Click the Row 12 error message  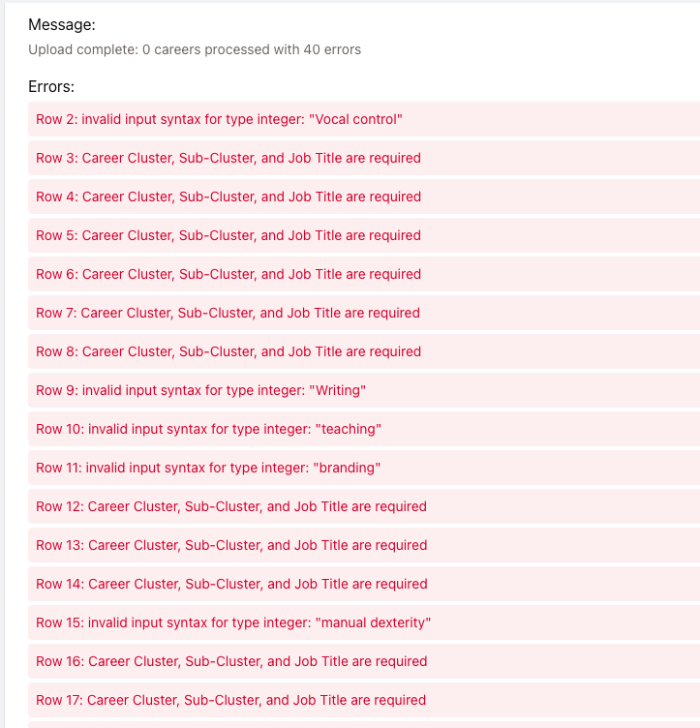231,506
